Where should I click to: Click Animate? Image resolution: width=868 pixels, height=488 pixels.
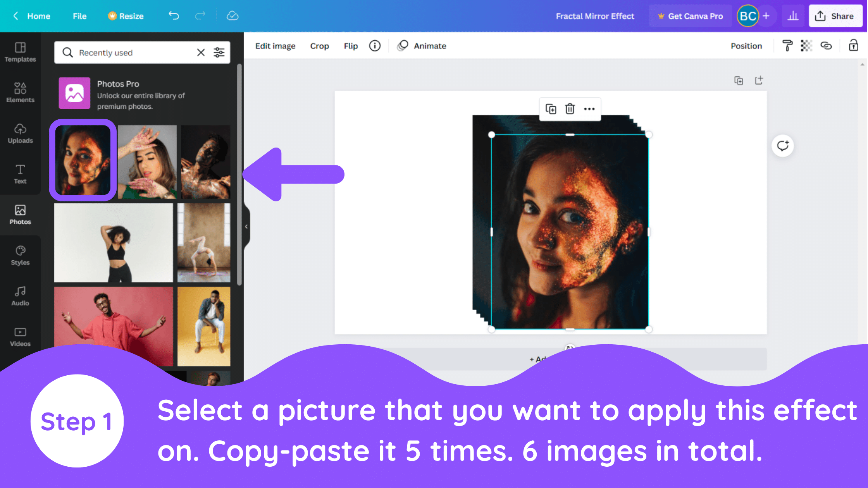pyautogui.click(x=422, y=46)
